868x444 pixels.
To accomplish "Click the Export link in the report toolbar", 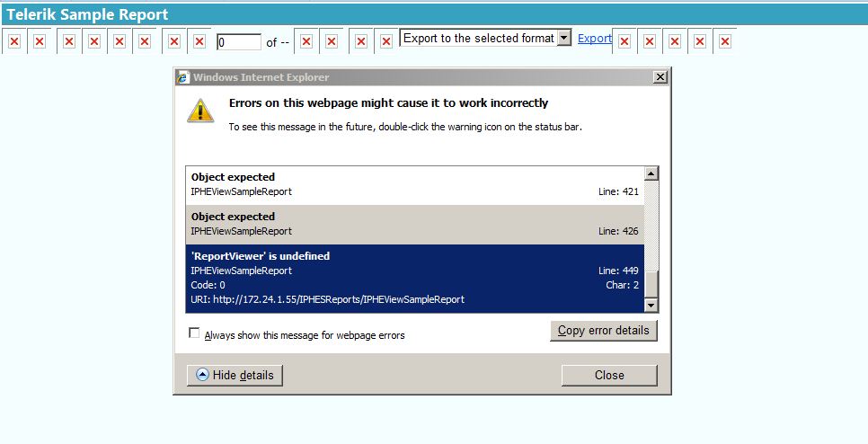I will [595, 39].
